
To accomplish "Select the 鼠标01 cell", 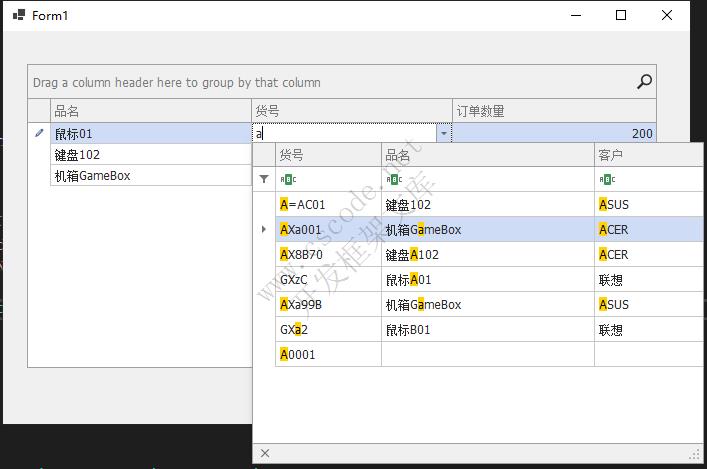I will tap(151, 133).
